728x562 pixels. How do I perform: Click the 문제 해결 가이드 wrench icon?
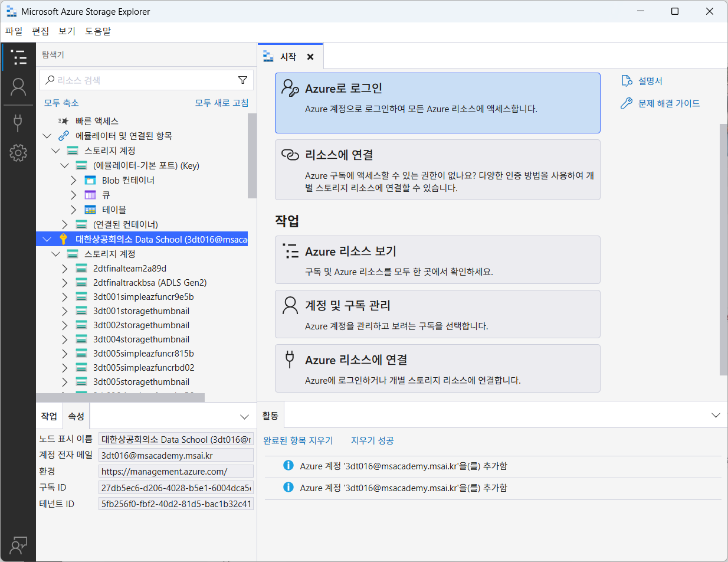pos(627,104)
